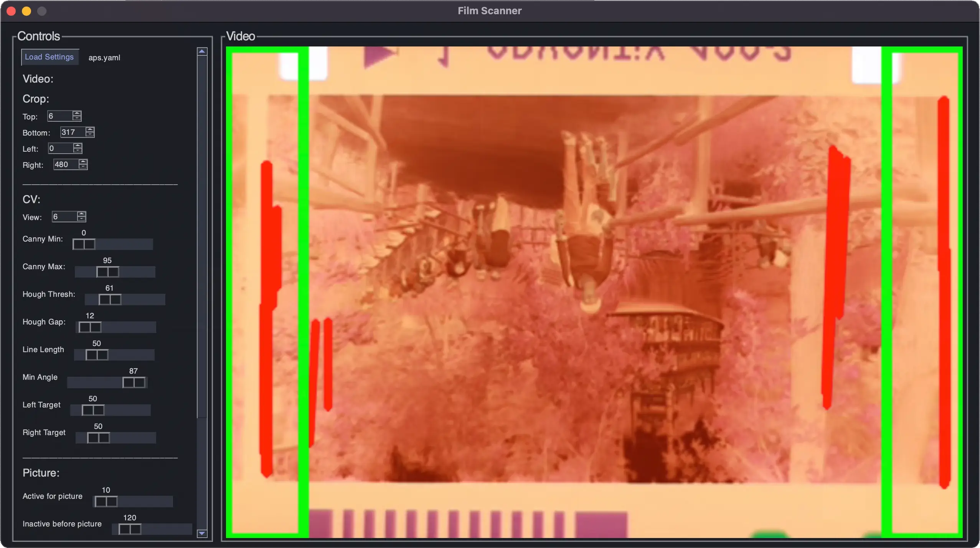Increment the Left crop value
This screenshot has width=980, height=548.
pos(77,146)
